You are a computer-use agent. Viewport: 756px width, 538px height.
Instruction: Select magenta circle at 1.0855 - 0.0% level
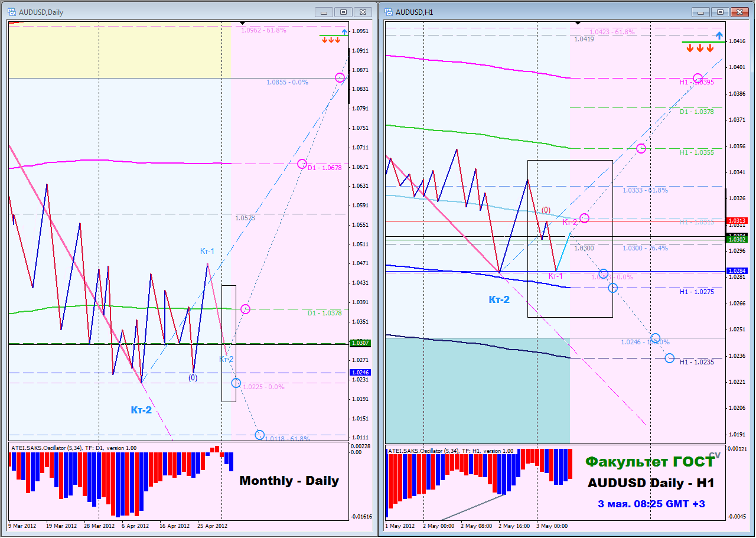tap(340, 77)
